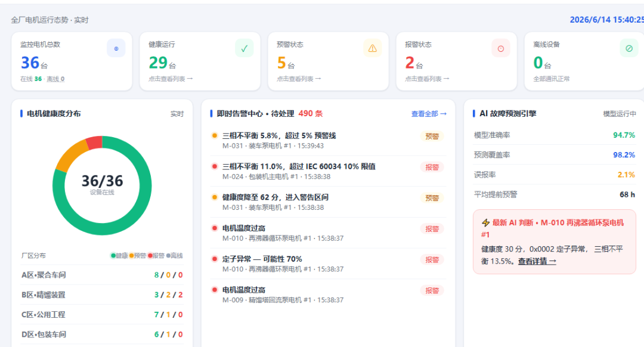
Task: Click the 预警 tag on the 5.8% alert
Action: click(x=432, y=137)
